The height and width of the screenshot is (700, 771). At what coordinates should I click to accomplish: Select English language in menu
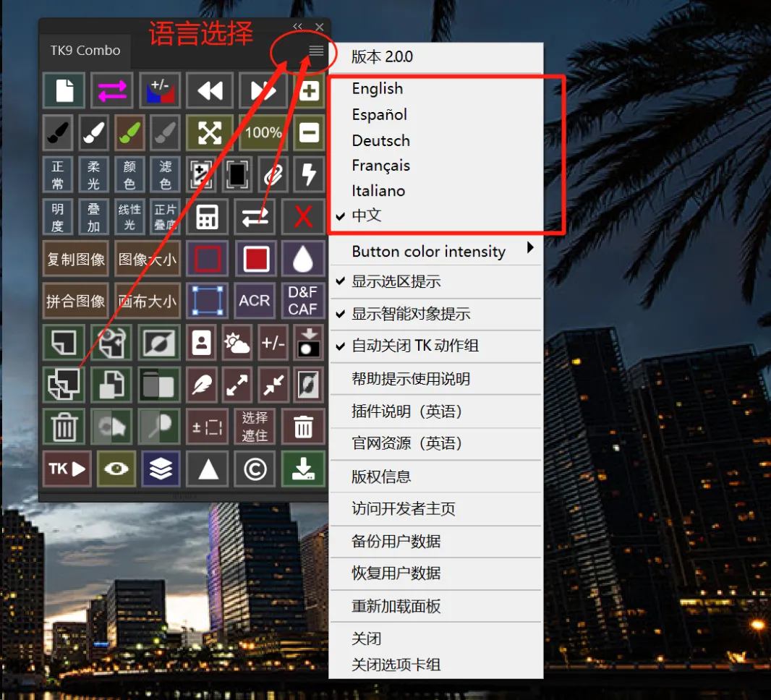click(376, 88)
